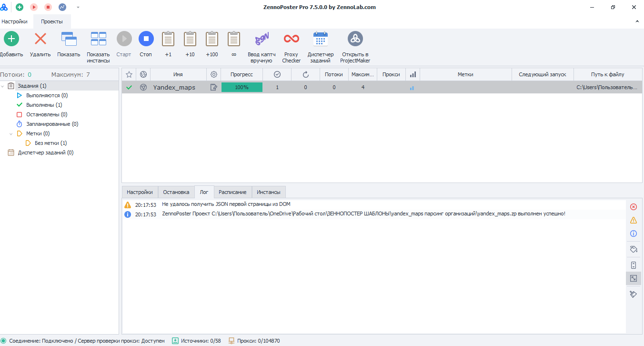Sort by the Прогресс column header
This screenshot has height=346, width=644.
(241, 74)
